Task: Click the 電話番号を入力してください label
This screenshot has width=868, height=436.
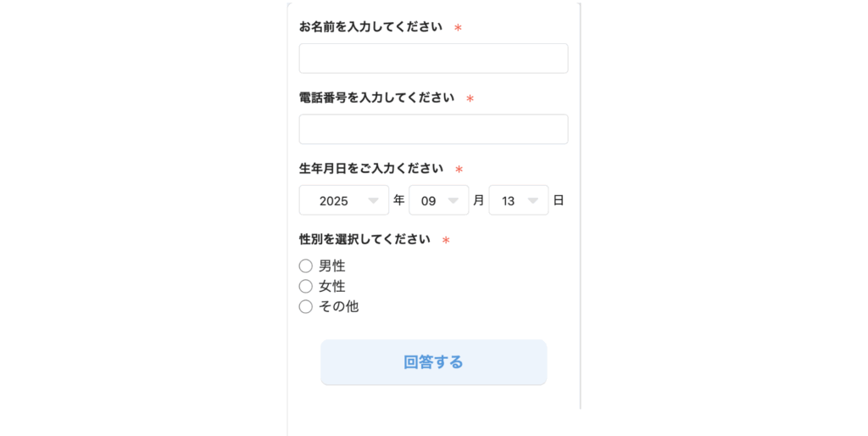Action: [x=376, y=98]
